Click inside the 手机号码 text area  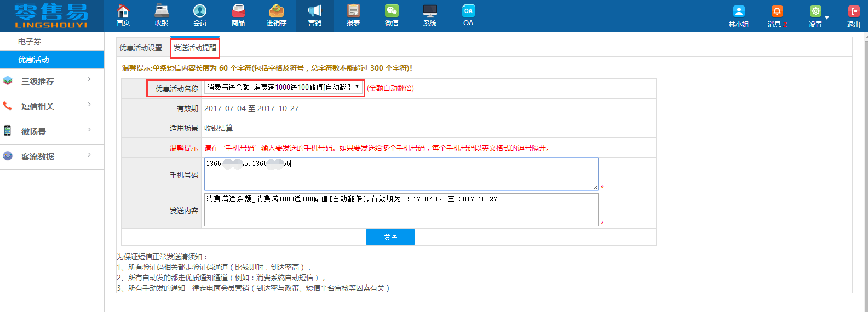click(x=401, y=174)
